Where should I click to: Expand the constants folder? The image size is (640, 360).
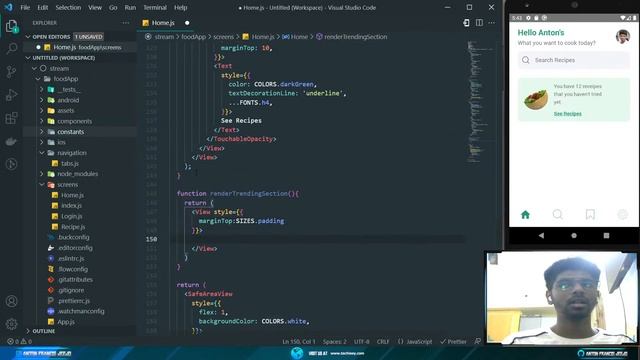pyautogui.click(x=42, y=132)
